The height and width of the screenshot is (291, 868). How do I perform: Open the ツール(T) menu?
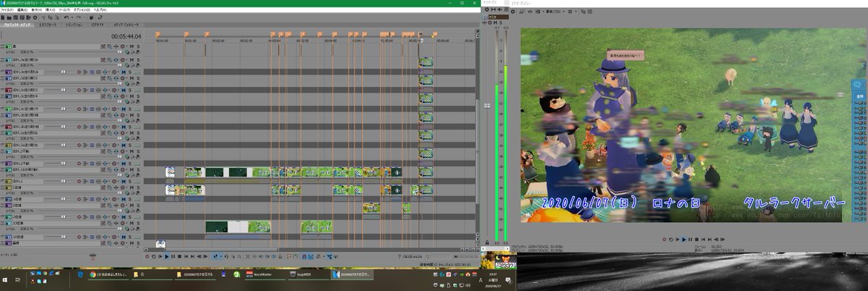[x=64, y=10]
